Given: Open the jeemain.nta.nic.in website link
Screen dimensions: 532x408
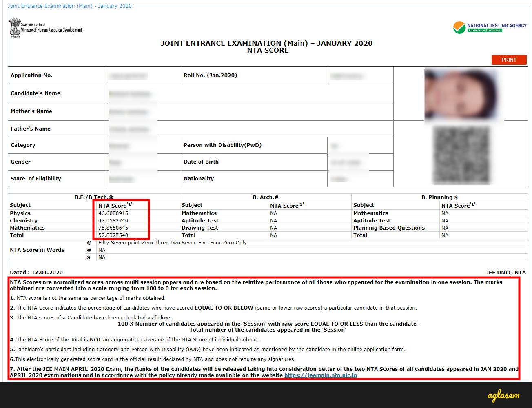Looking at the screenshot, I should (x=320, y=375).
